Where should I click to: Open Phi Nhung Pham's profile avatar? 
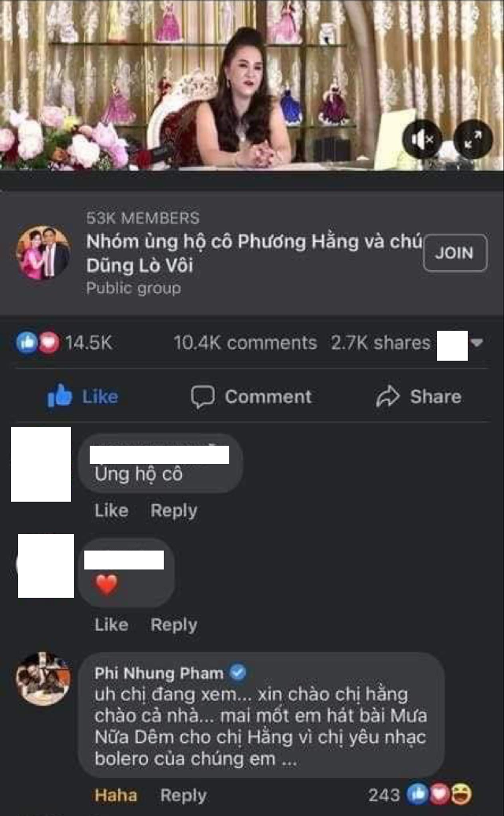click(x=43, y=679)
